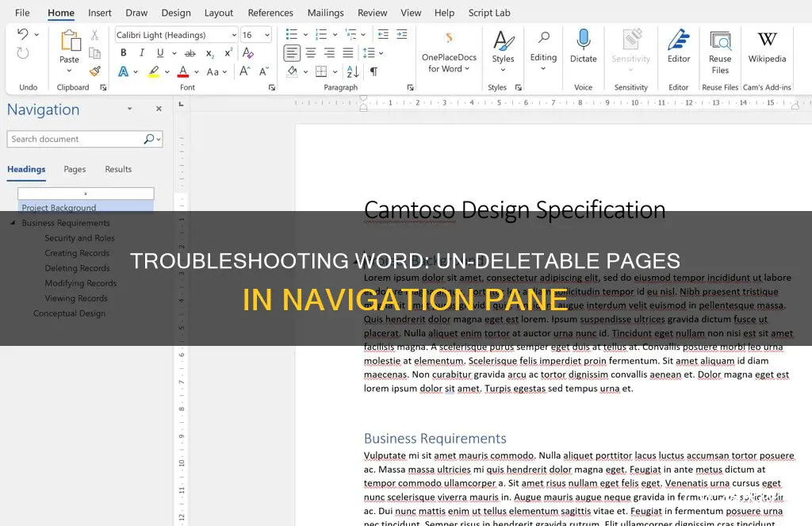This screenshot has height=526, width=812.
Task: Clear all formatting icon
Action: 248,53
